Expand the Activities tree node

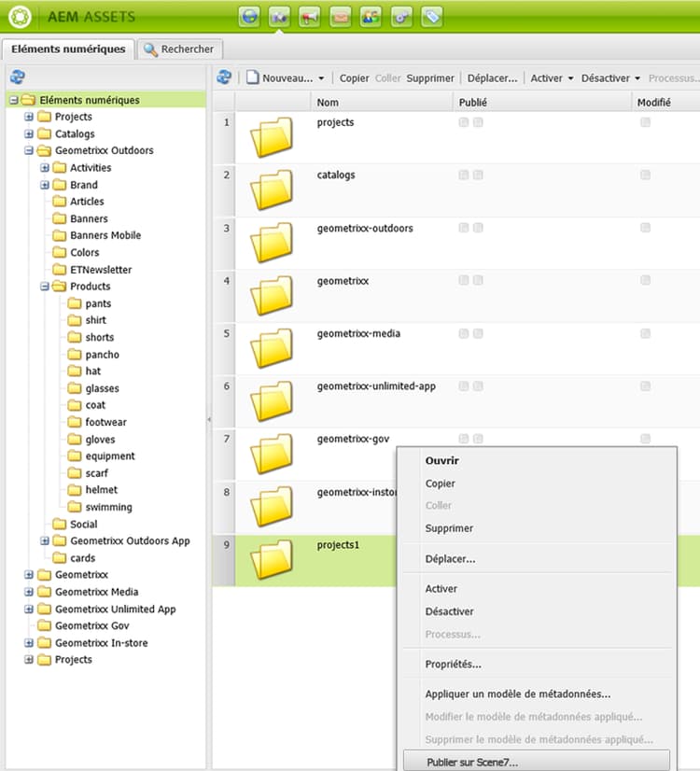[x=45, y=168]
